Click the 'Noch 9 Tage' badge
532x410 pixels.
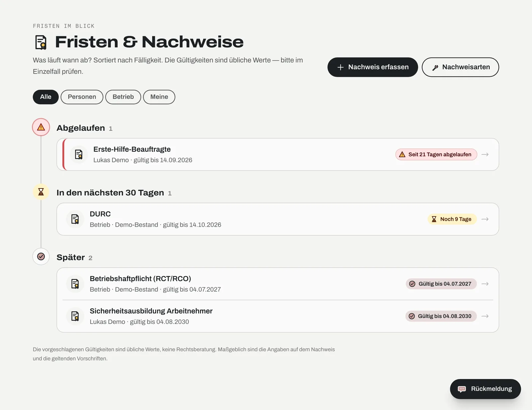coord(452,219)
